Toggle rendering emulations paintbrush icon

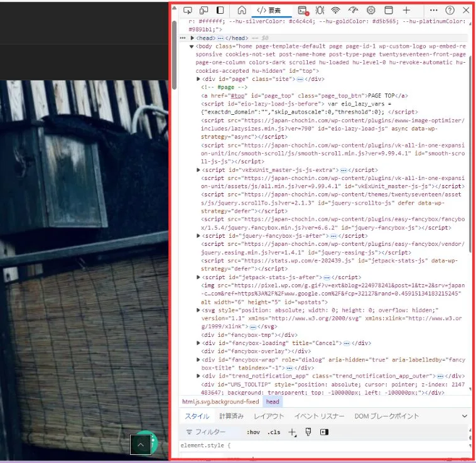(308, 432)
